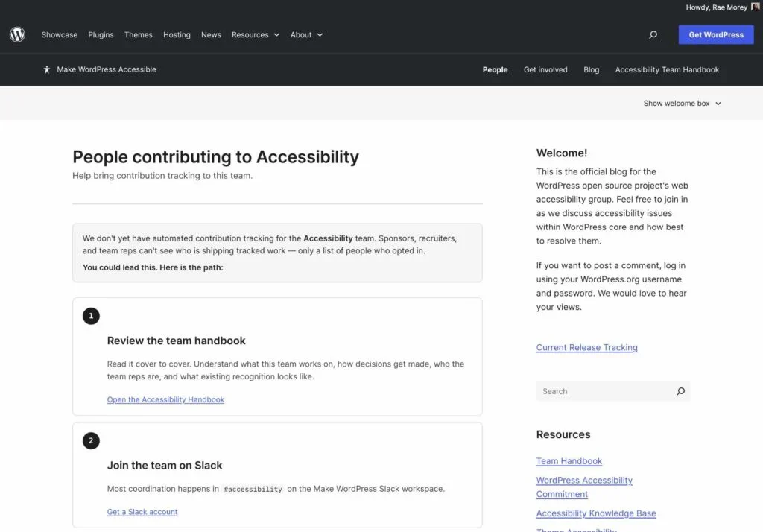763x532 pixels.
Task: Open the Accessibility Knowledge Base link
Action: 596,513
